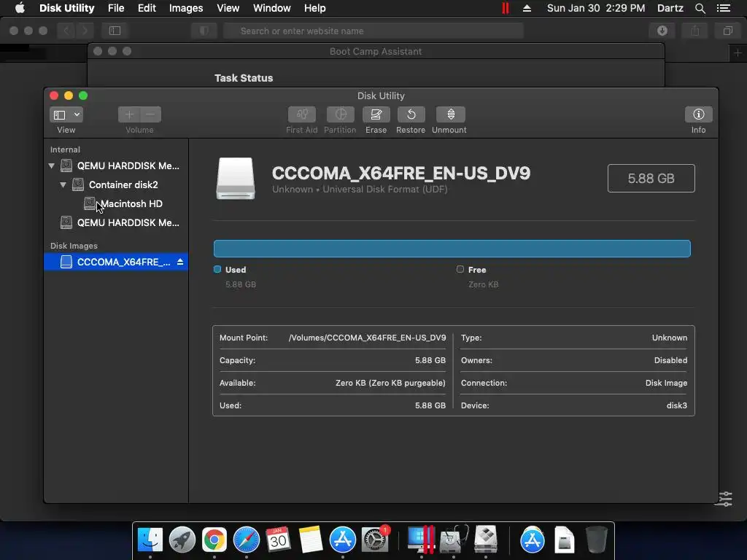Open the Trash in the Dock

click(x=596, y=540)
